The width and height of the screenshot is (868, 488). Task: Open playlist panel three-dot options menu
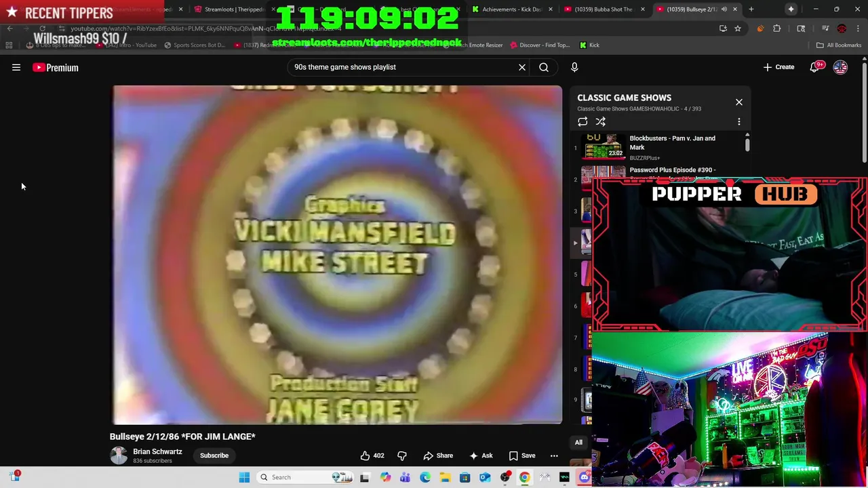click(x=739, y=122)
